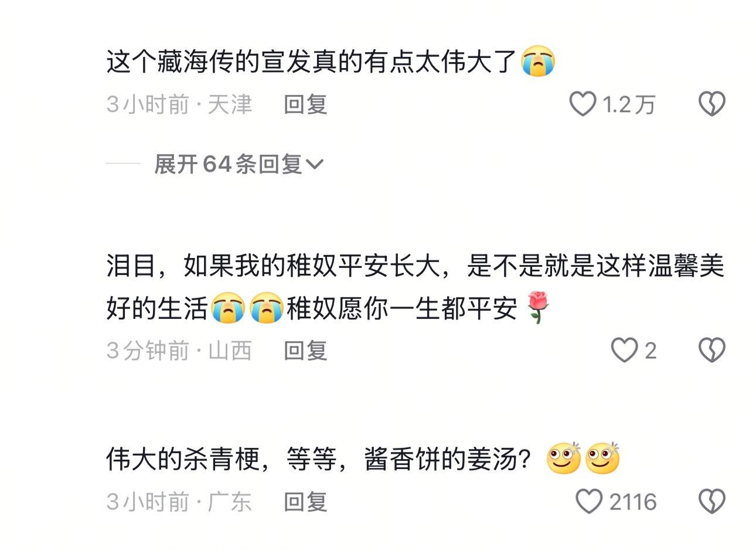
Task: Like the 杀青梗 comment with 2116 likes
Action: [589, 501]
